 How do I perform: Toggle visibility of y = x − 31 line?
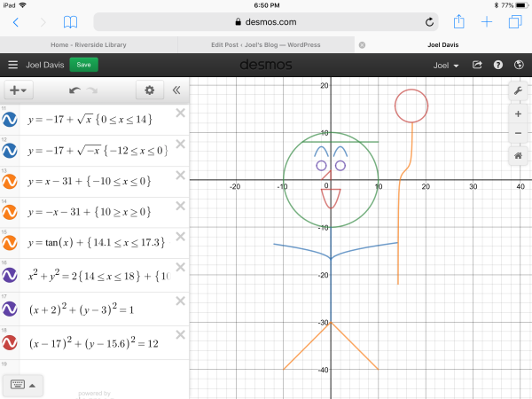click(11, 181)
